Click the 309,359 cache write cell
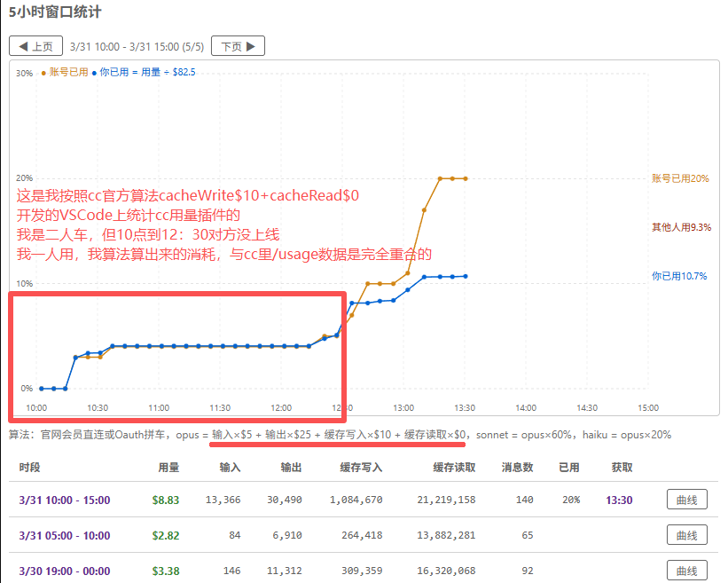 (x=362, y=571)
